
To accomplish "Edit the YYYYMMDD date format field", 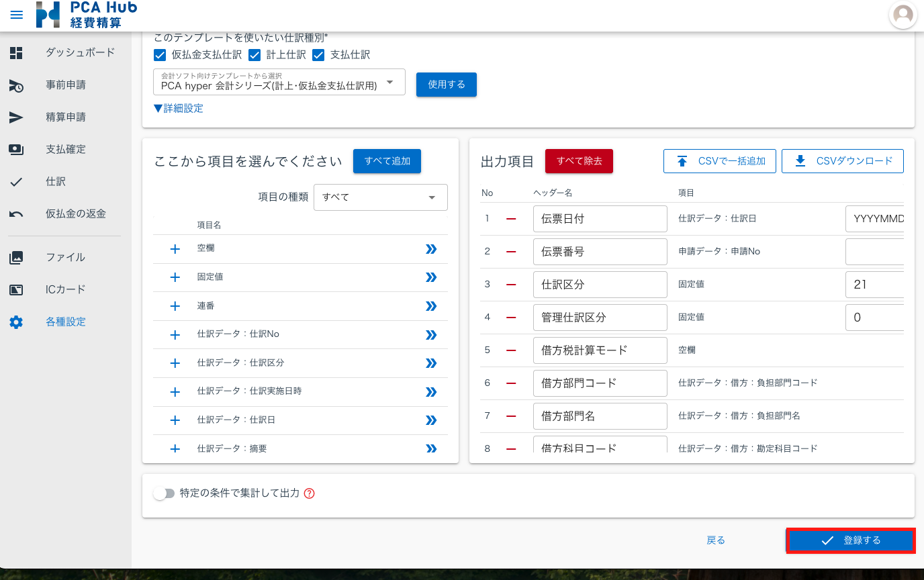I will 874,219.
